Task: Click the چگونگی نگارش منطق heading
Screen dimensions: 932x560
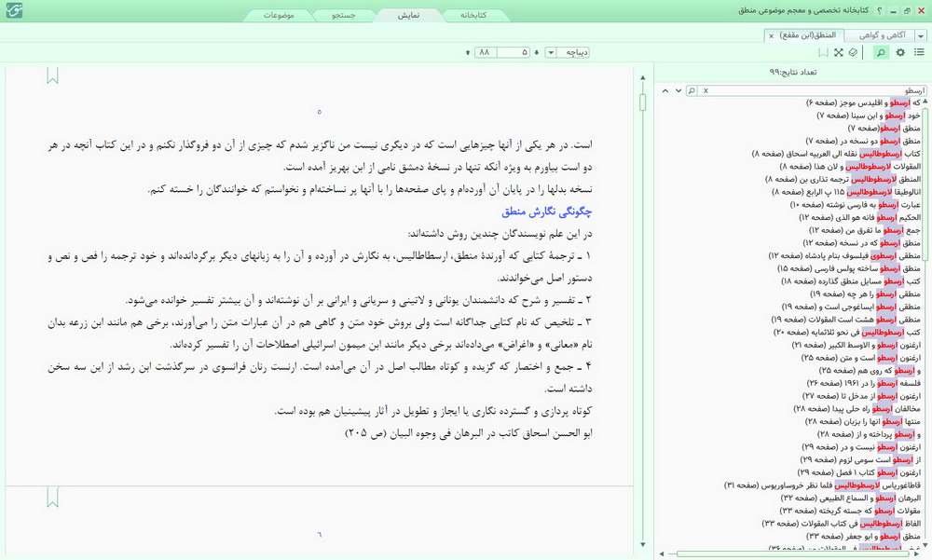Action: tap(547, 211)
